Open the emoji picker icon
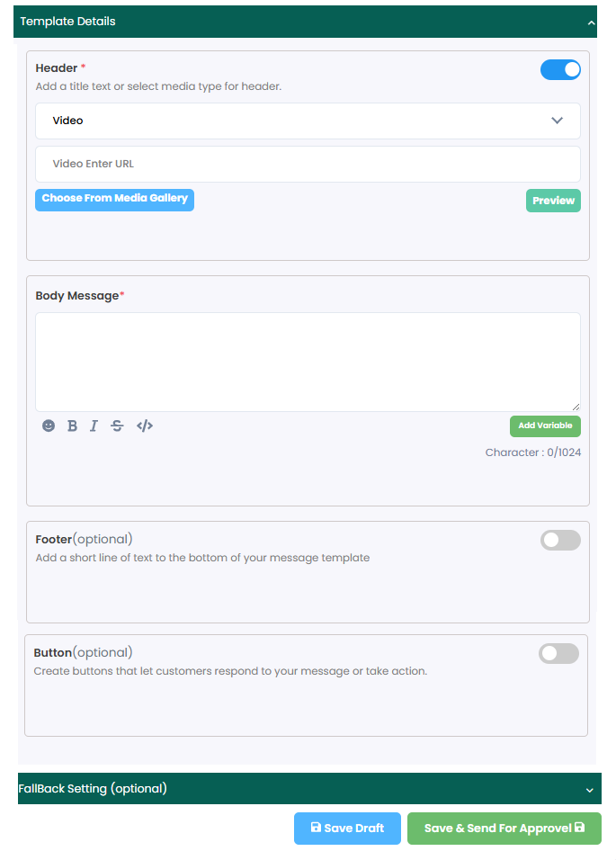Screen dimensions: 616x860 click(x=49, y=426)
